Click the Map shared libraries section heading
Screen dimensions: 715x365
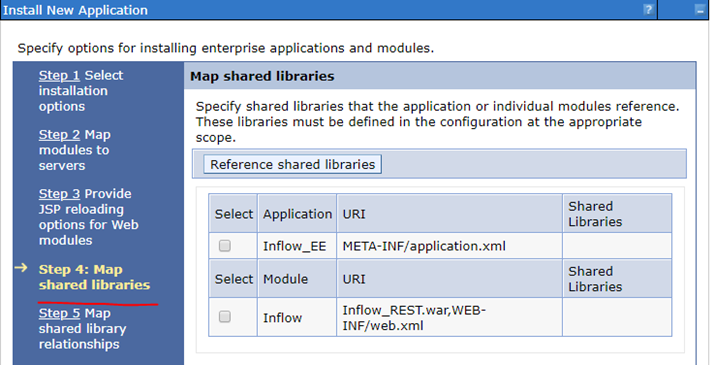[262, 76]
